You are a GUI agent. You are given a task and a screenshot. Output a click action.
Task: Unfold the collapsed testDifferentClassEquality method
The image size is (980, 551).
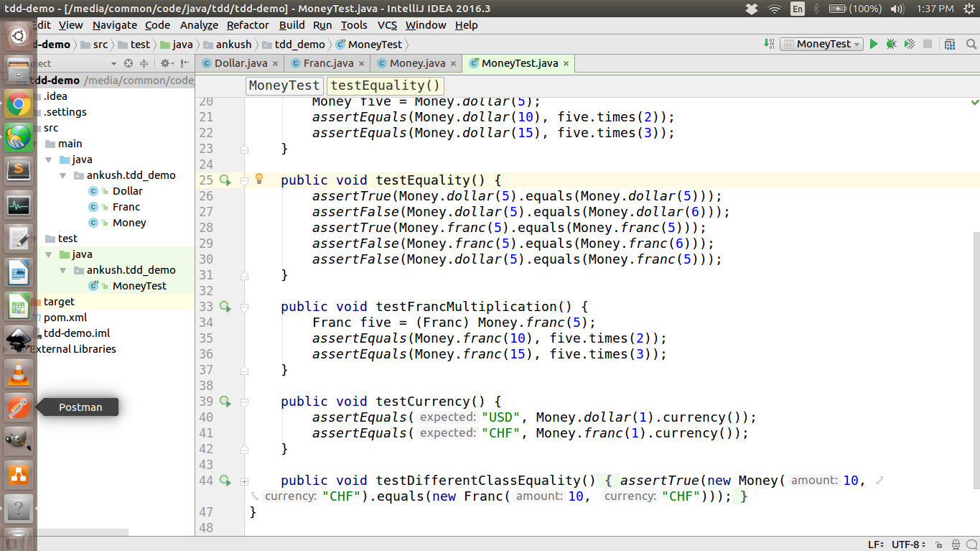[244, 481]
